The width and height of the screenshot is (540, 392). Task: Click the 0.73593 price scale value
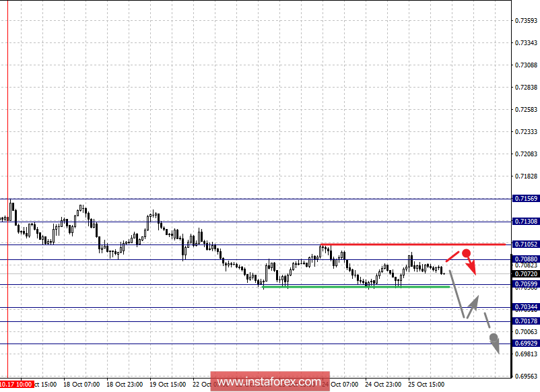pos(525,21)
